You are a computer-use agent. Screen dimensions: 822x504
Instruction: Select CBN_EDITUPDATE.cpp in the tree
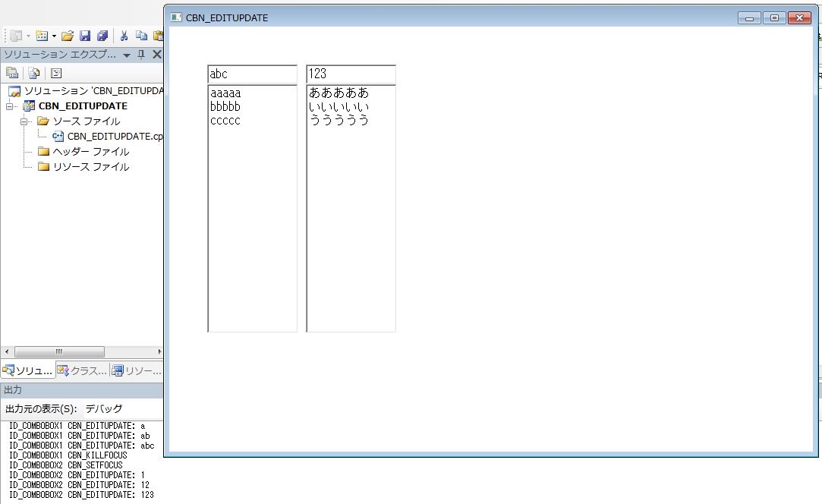click(x=115, y=137)
